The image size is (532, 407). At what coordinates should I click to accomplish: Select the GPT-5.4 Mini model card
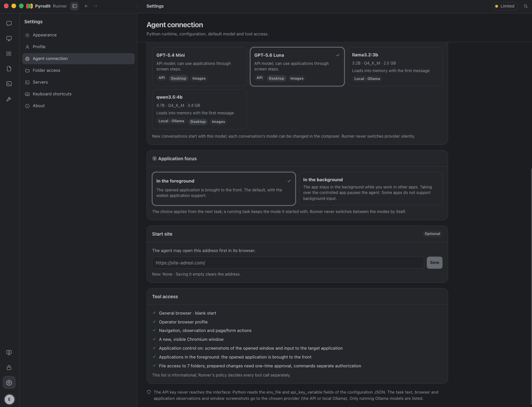[x=199, y=67]
